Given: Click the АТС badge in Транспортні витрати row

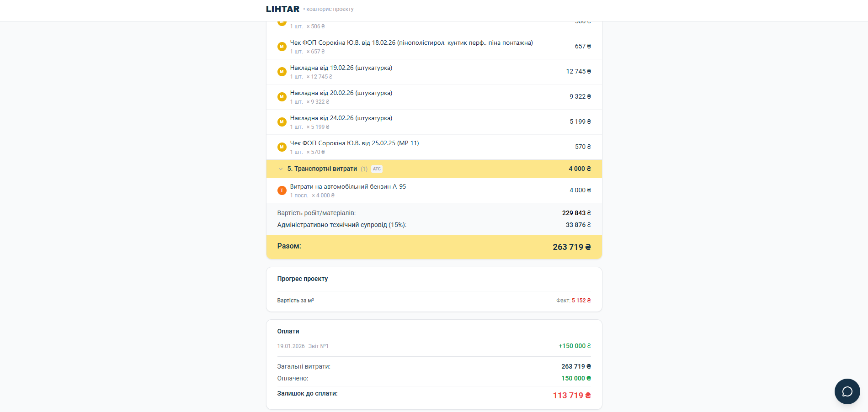Looking at the screenshot, I should [377, 169].
